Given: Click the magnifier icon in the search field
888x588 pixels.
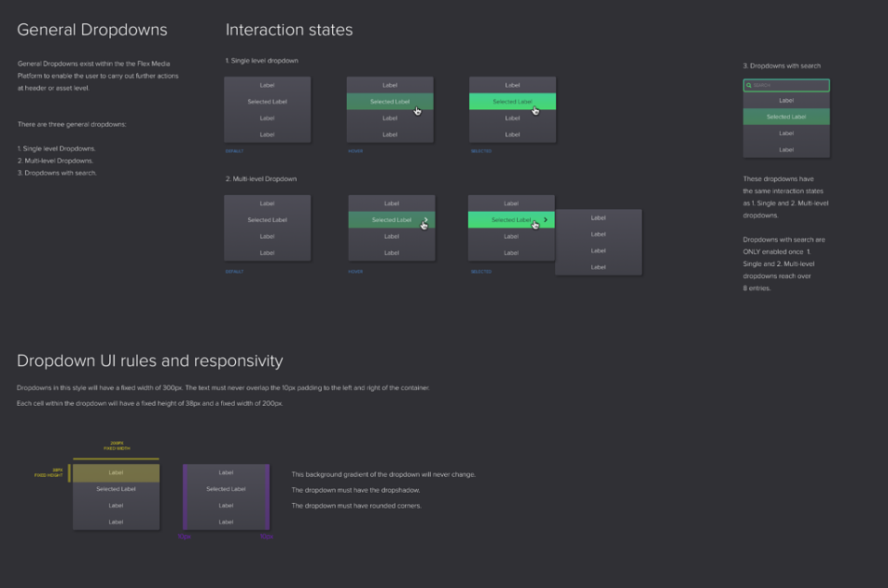Looking at the screenshot, I should point(748,85).
